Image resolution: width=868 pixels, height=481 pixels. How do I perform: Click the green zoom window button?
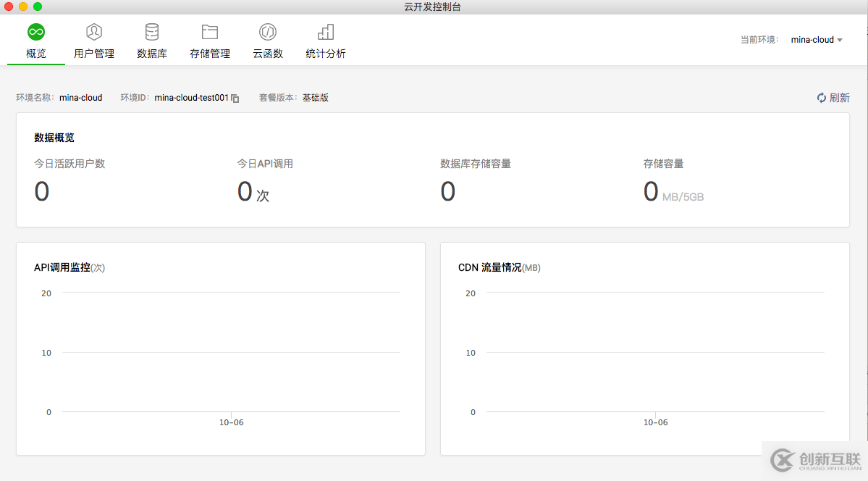[x=38, y=7]
